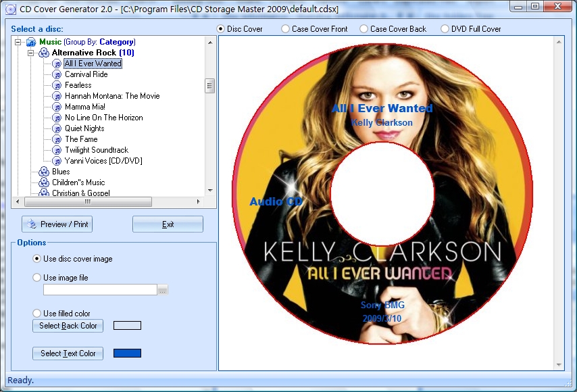Select Twilight Soundtrack in the disc list

pos(97,150)
